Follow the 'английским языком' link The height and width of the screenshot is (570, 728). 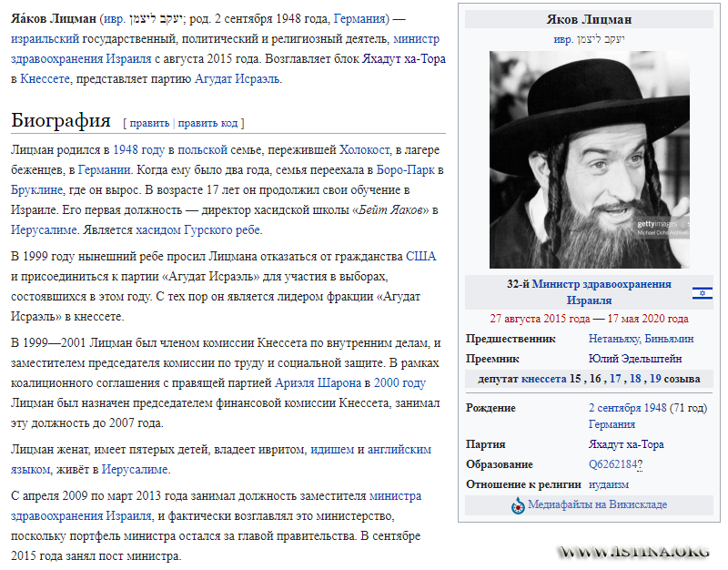tap(221, 460)
